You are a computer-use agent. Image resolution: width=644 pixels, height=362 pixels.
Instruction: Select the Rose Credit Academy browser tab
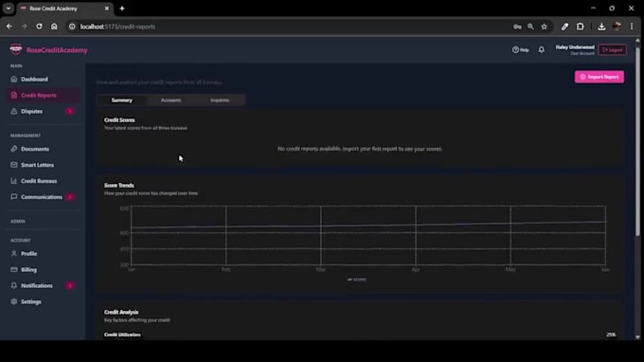pos(65,9)
